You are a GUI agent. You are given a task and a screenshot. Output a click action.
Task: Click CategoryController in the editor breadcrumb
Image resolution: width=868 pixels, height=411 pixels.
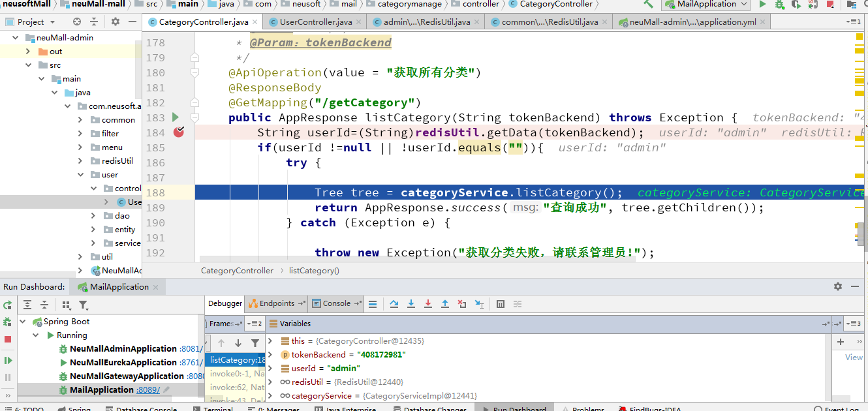[x=237, y=270]
